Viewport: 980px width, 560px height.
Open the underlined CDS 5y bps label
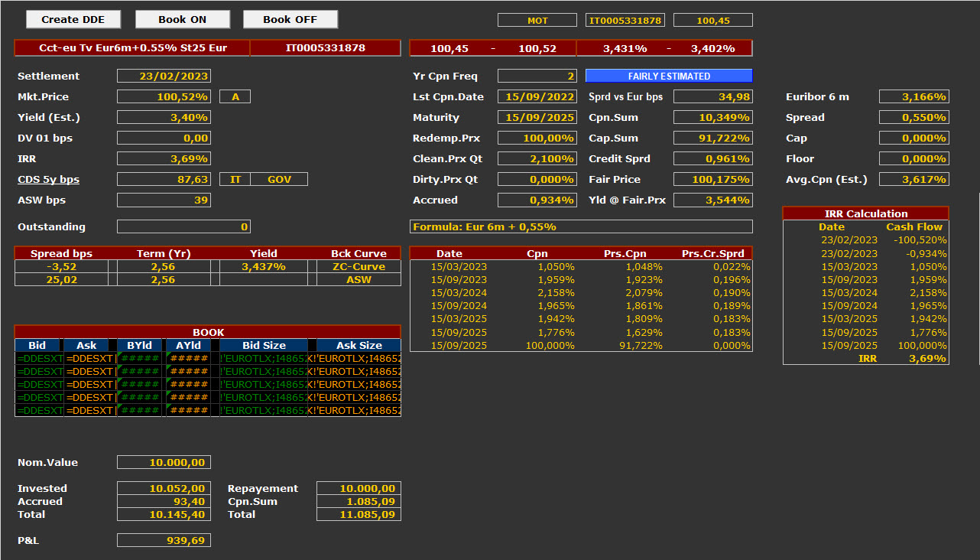(48, 180)
